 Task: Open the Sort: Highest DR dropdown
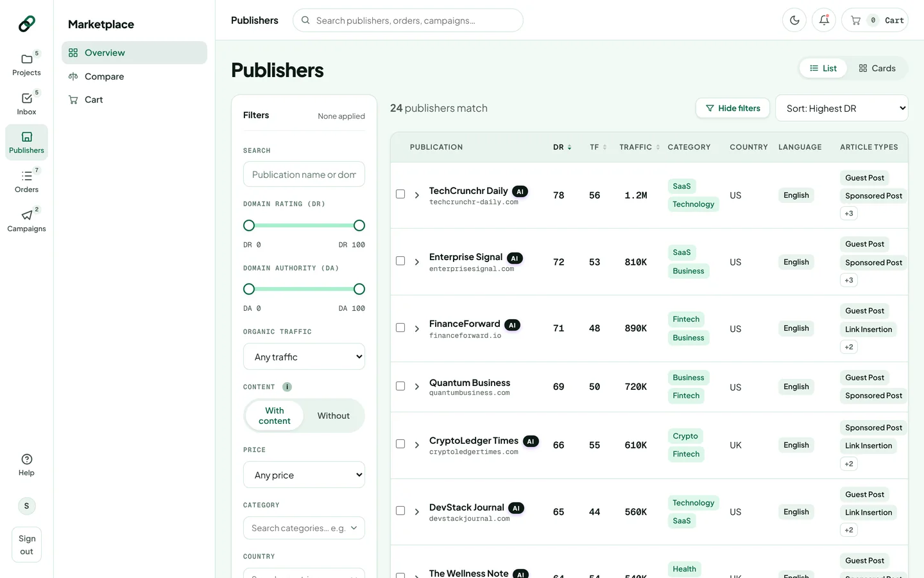[x=842, y=108]
